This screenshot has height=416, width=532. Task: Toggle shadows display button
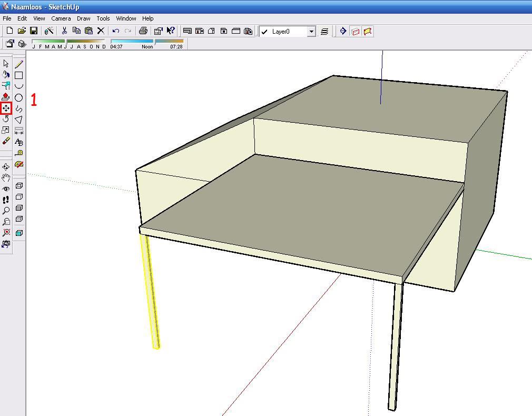(22, 44)
